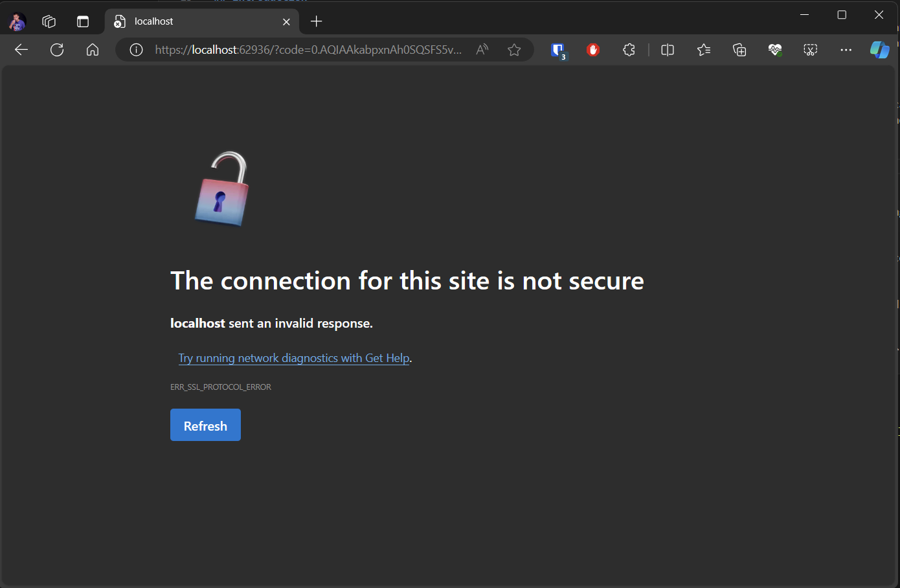Select the localhost tab
The image size is (900, 588).
click(194, 21)
